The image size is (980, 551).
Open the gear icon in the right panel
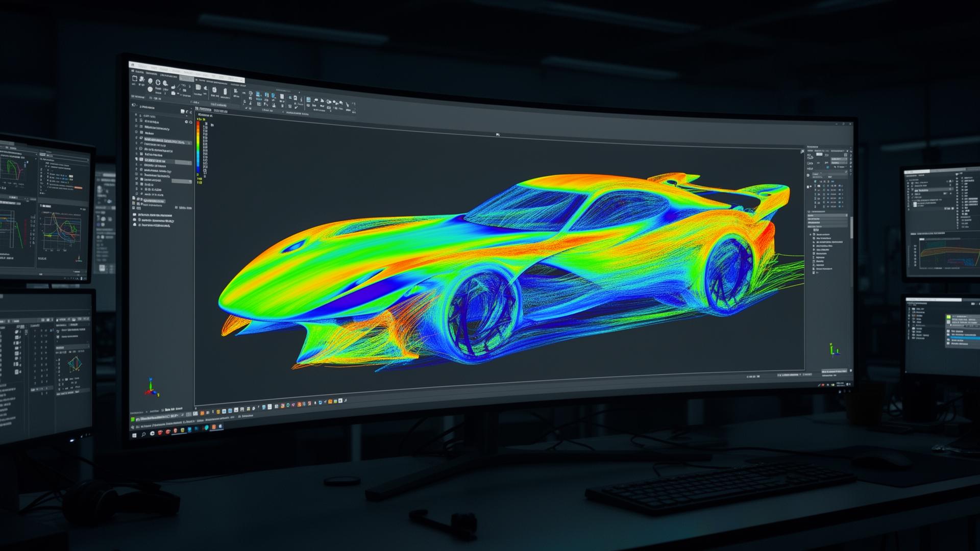pos(808,176)
